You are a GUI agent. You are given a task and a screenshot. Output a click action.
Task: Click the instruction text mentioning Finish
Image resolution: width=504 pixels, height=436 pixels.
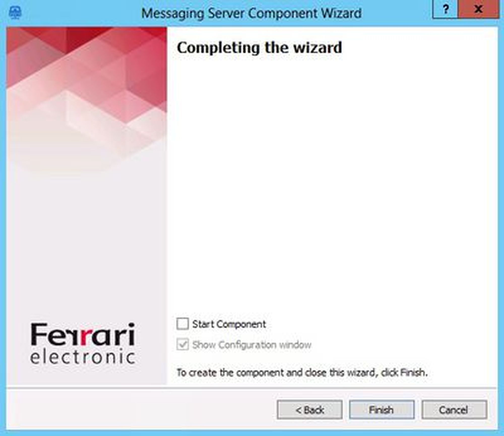coord(302,372)
